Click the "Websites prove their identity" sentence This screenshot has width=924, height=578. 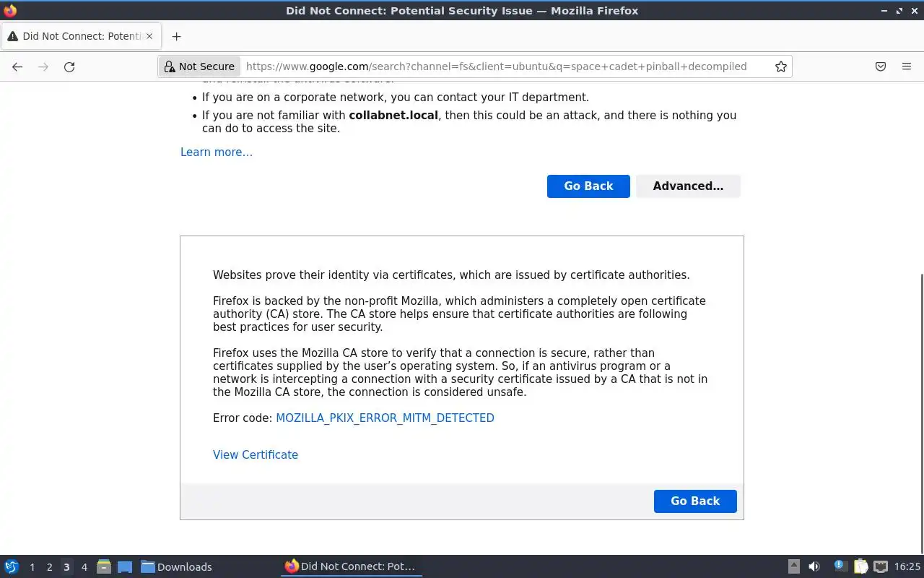tap(451, 275)
